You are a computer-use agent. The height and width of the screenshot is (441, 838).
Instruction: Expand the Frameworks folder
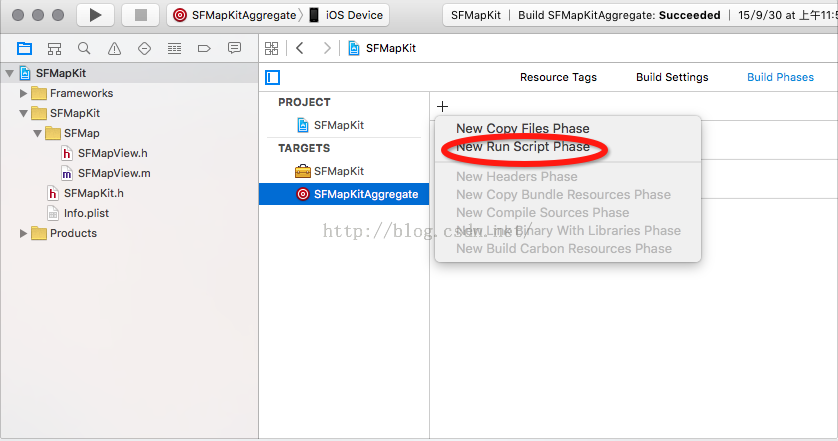(24, 93)
